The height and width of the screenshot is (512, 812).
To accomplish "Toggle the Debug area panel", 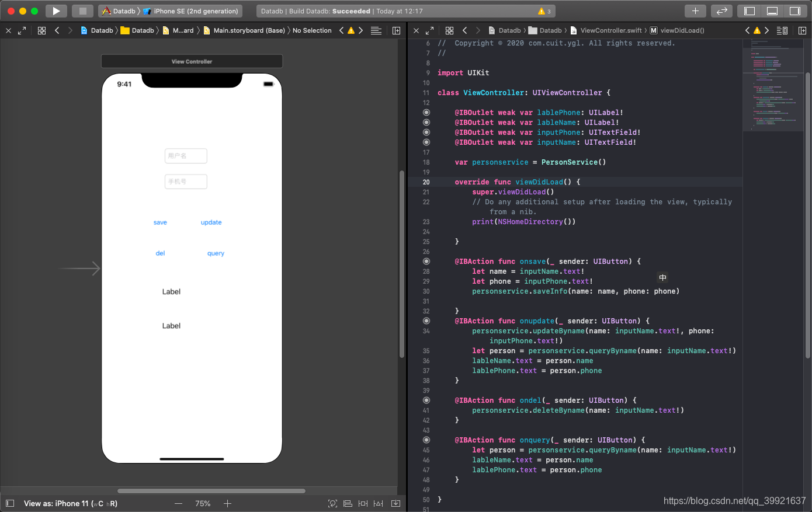I will pyautogui.click(x=772, y=11).
